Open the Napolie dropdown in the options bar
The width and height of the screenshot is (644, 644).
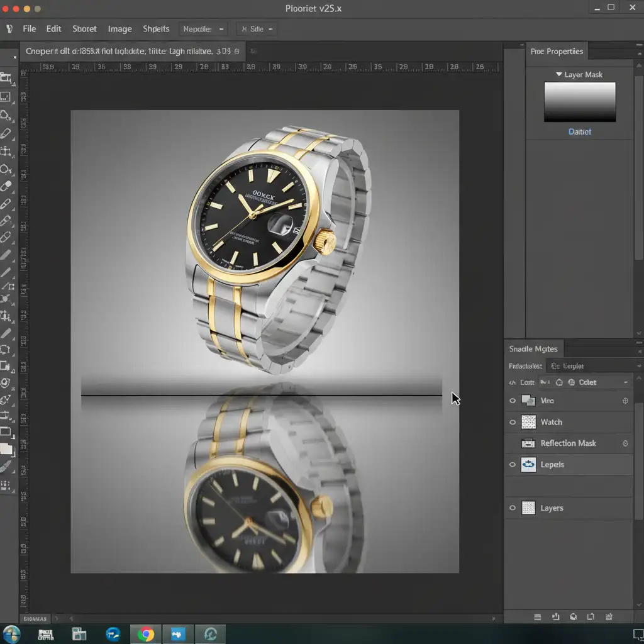tap(203, 29)
